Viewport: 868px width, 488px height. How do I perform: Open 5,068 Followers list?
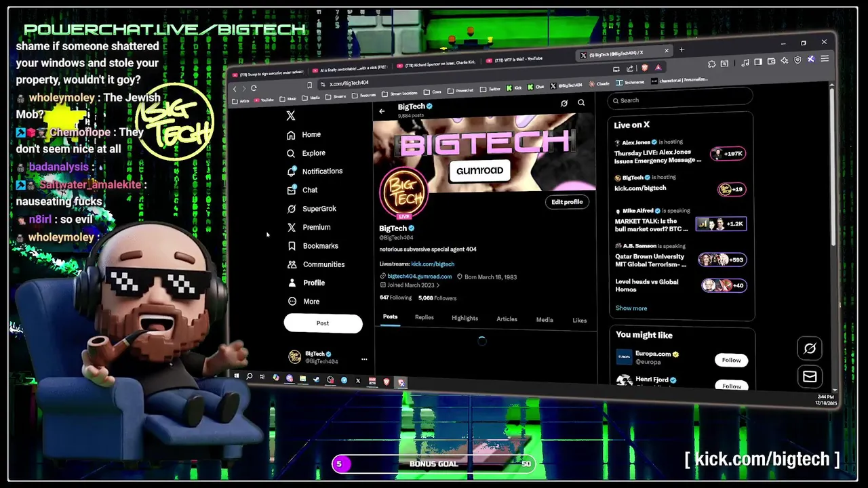pos(437,298)
